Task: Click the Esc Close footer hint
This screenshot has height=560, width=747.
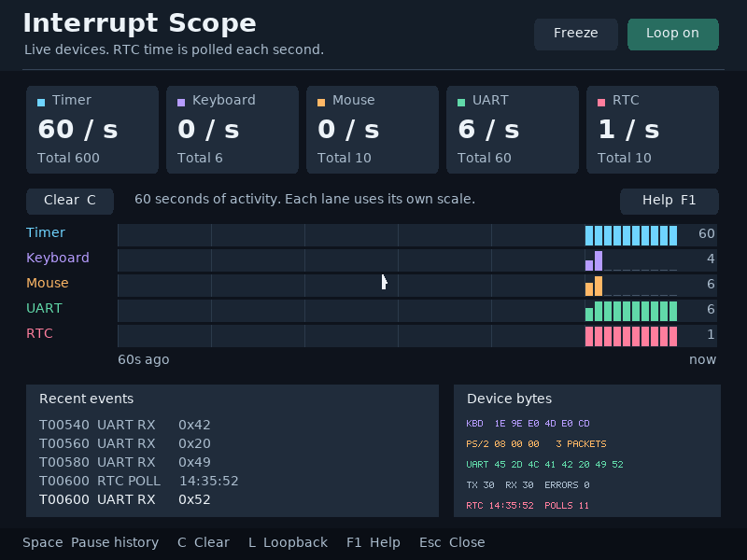Action: tap(452, 542)
